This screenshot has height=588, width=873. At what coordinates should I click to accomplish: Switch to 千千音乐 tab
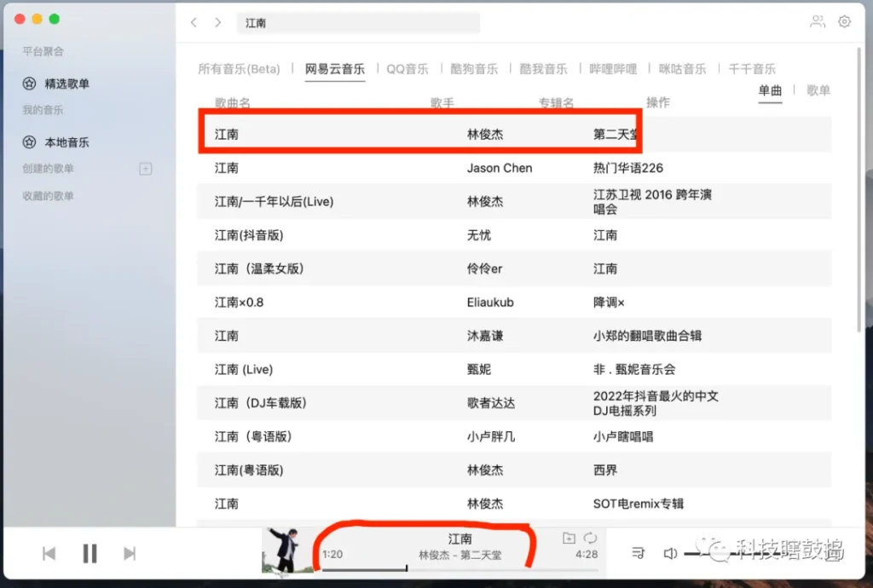coord(752,69)
